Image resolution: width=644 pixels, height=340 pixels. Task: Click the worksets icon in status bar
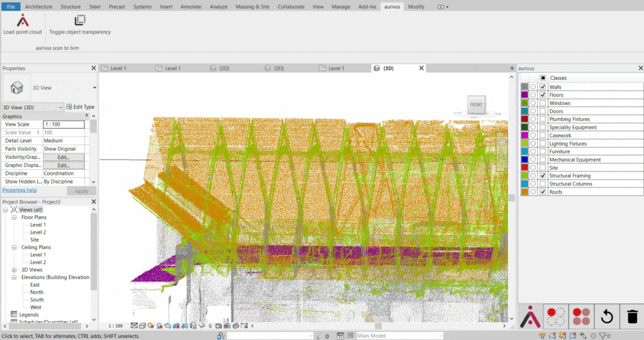tap(221, 336)
